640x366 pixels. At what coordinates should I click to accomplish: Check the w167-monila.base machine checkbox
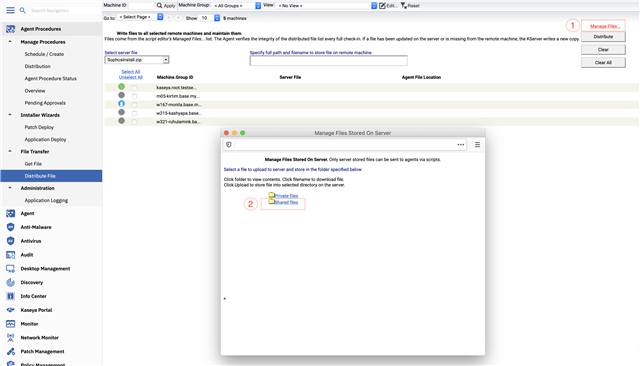135,105
